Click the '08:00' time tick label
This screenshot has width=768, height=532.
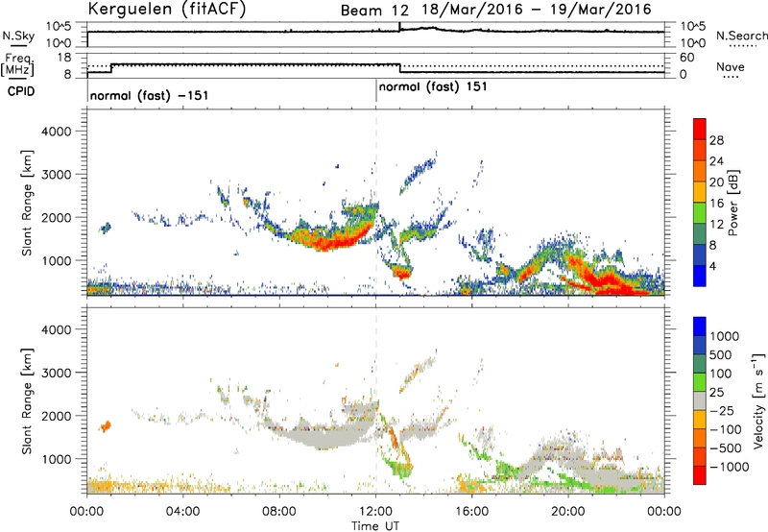(279, 512)
